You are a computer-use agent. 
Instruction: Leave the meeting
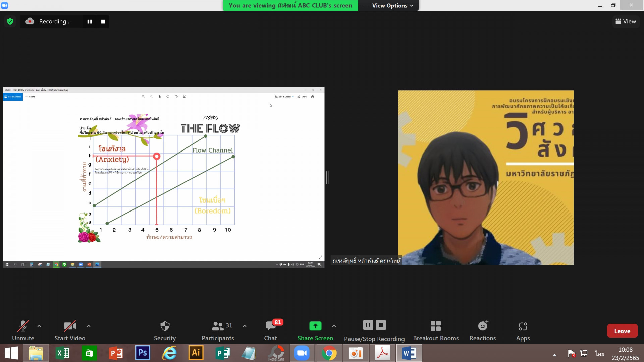pos(622,331)
